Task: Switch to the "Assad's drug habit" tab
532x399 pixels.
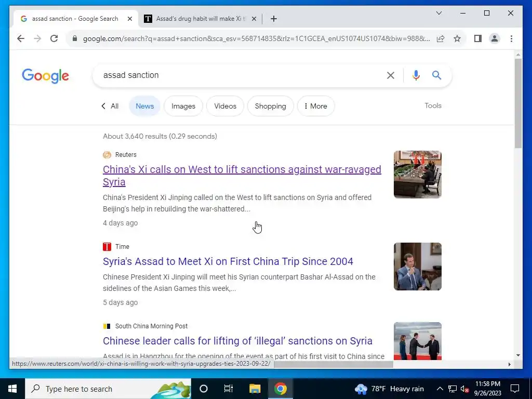Action: point(200,19)
